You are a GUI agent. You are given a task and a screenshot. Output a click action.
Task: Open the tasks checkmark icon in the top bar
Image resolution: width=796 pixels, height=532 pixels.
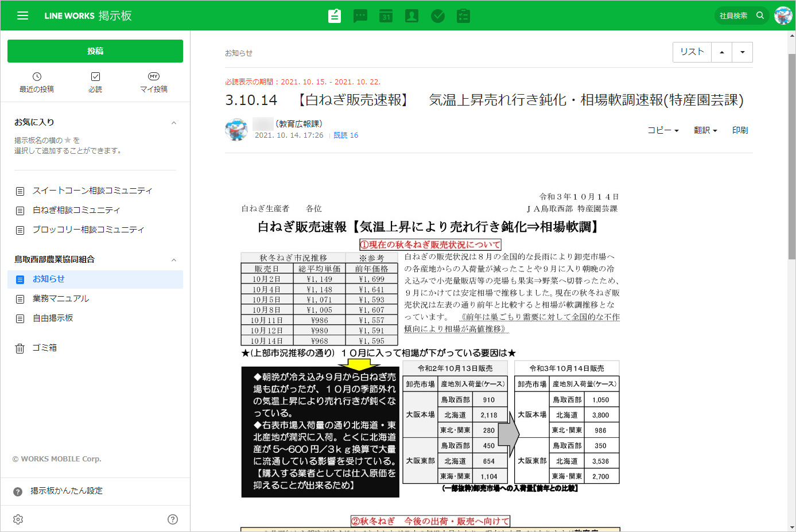pyautogui.click(x=438, y=15)
